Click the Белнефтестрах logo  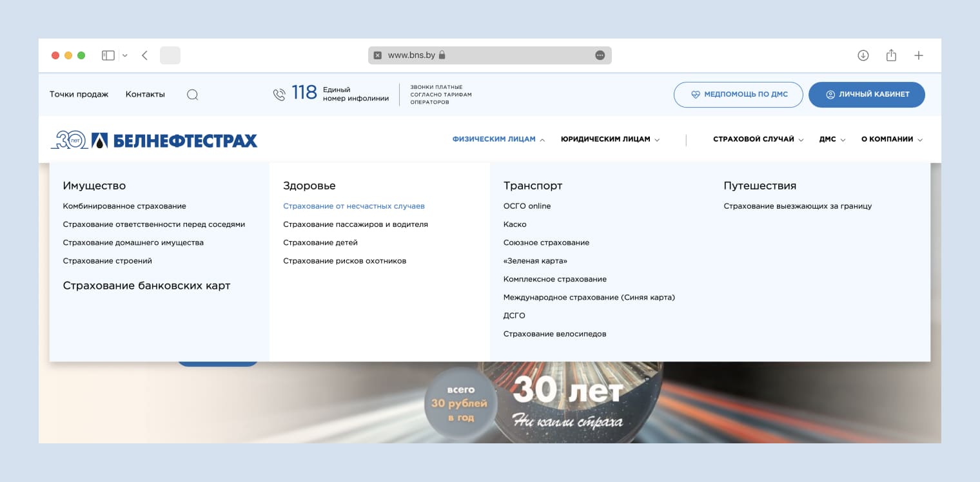pos(154,140)
